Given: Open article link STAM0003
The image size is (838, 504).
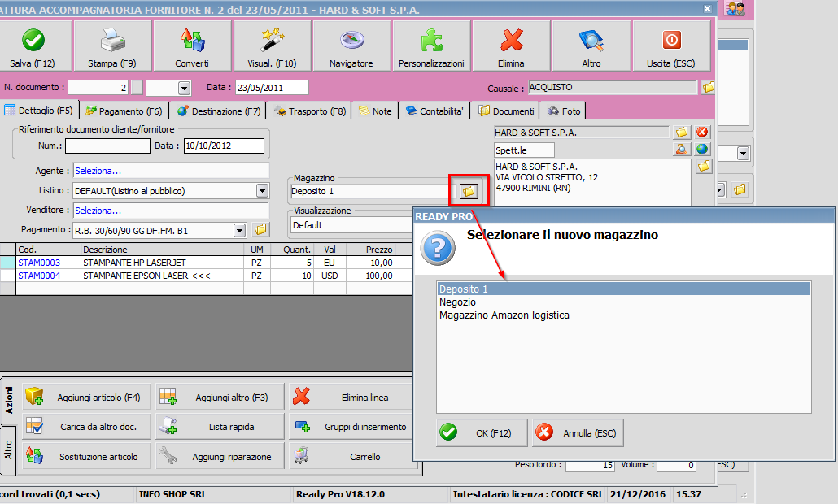Looking at the screenshot, I should point(39,263).
